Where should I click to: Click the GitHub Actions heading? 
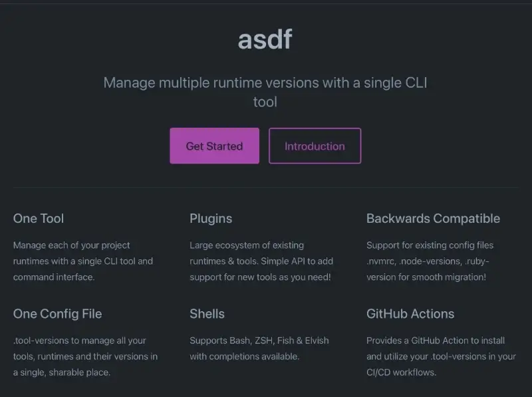point(410,314)
